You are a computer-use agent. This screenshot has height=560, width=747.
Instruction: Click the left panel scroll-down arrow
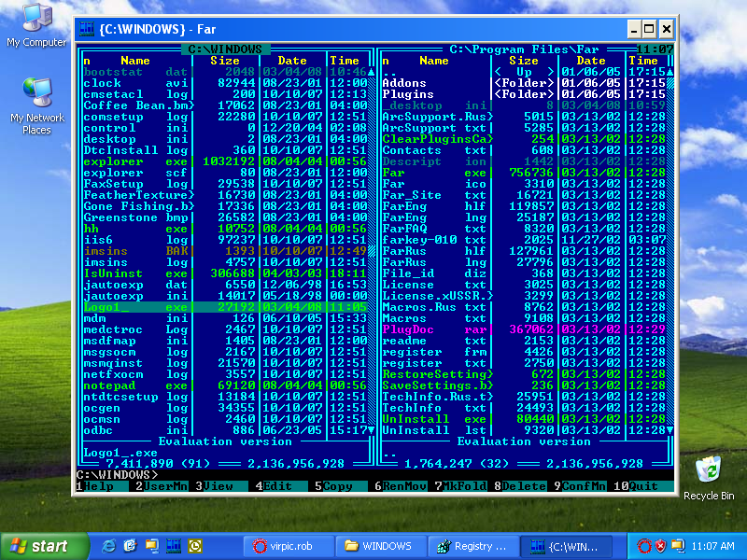click(x=371, y=430)
